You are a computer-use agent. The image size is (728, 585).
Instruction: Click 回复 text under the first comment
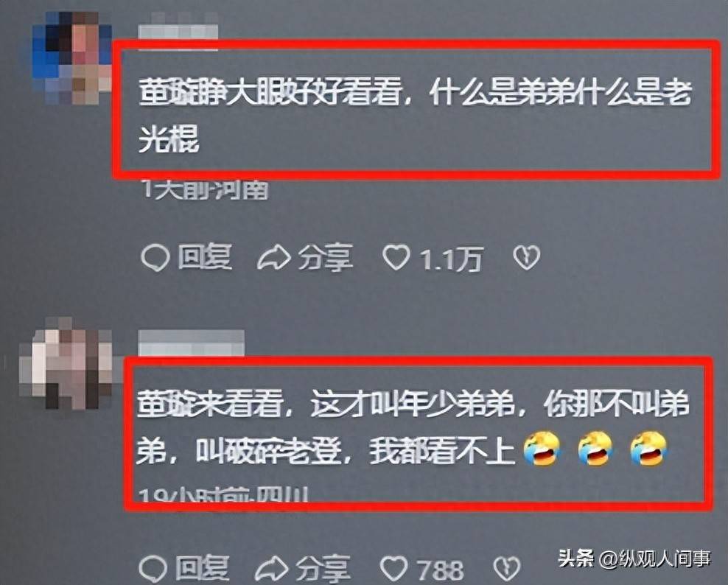pos(205,256)
